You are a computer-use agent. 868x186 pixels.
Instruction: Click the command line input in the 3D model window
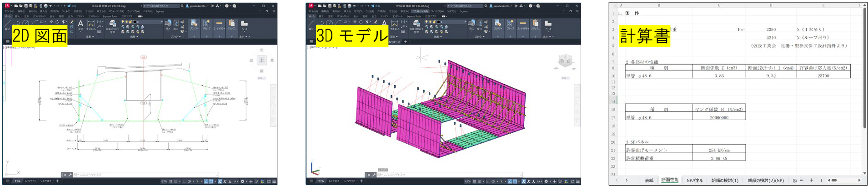coord(450,175)
